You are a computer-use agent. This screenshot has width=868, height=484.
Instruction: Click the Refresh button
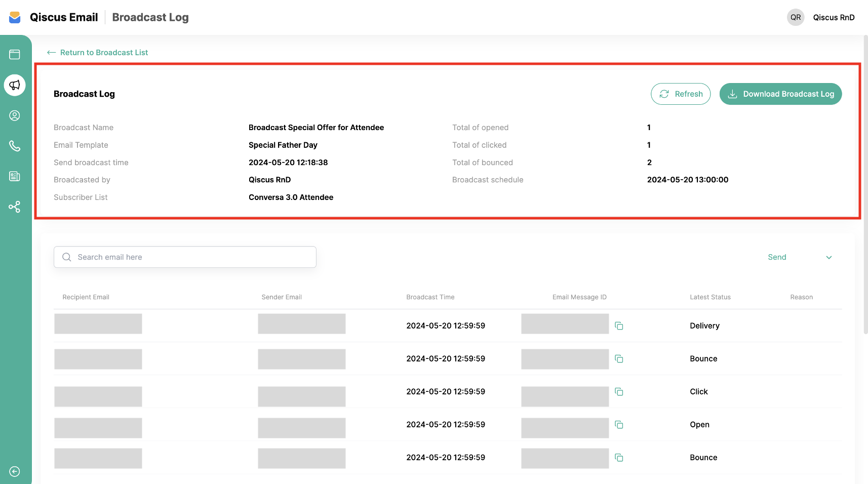[x=681, y=94]
